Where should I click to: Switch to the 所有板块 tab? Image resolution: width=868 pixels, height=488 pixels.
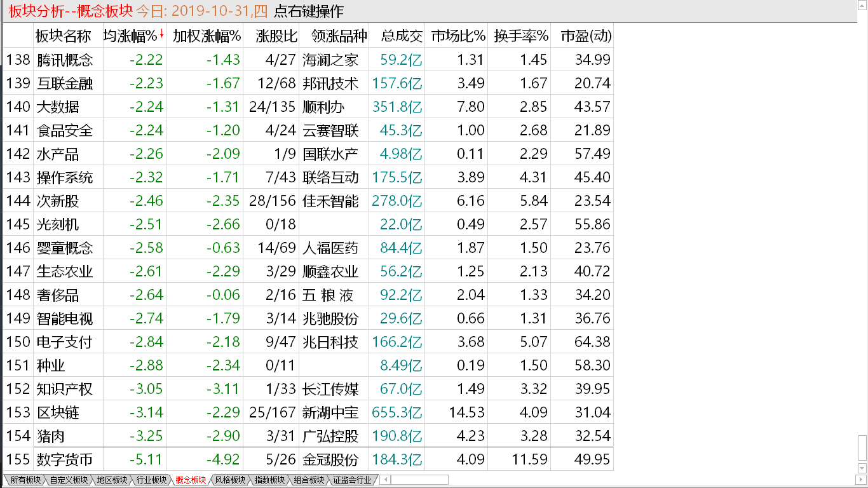click(x=24, y=480)
